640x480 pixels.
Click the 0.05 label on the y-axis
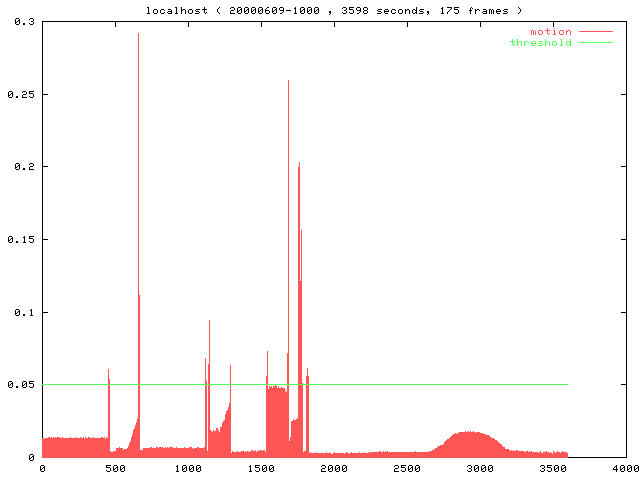[x=20, y=385]
